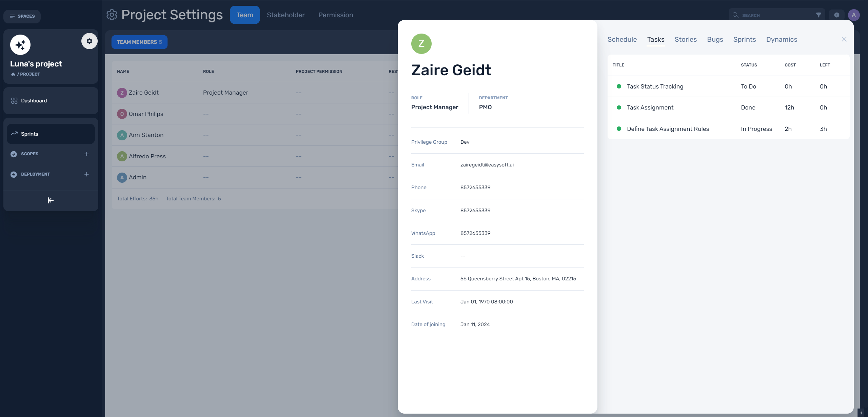The image size is (868, 417).
Task: Click green status dot of Task Assignment
Action: tap(619, 107)
